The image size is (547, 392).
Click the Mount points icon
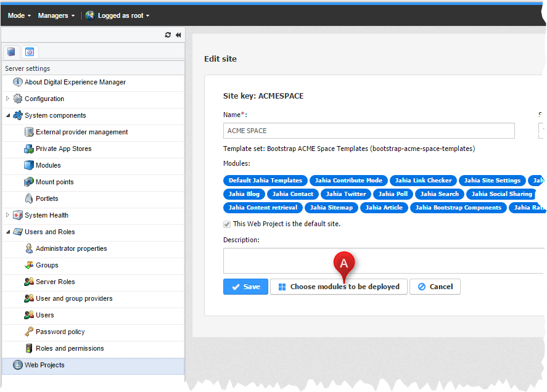tap(29, 182)
